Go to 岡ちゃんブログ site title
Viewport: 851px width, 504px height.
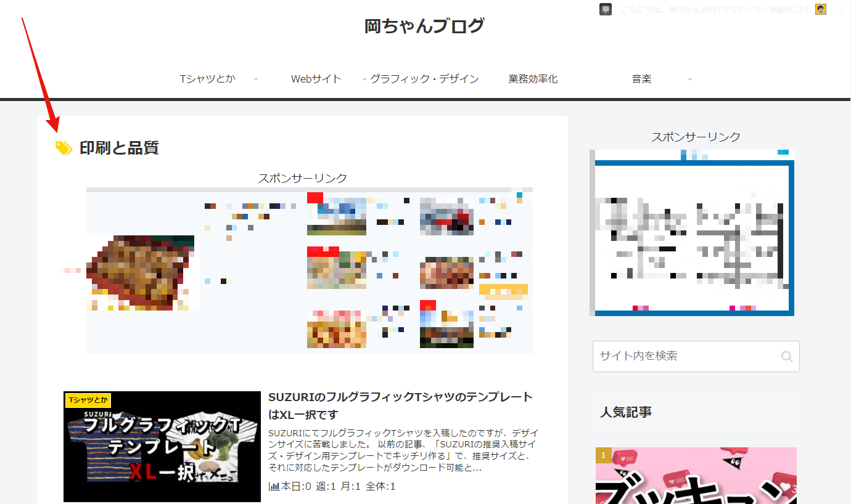[x=424, y=26]
